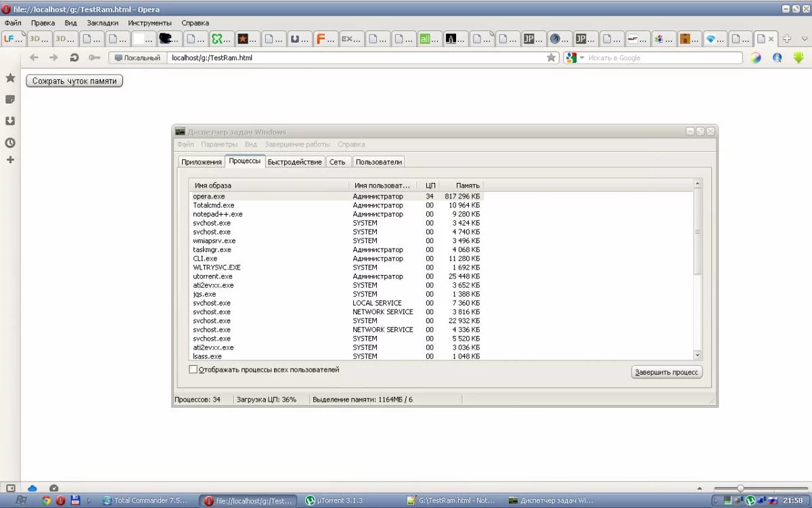Click the browser reload button

[x=74, y=58]
